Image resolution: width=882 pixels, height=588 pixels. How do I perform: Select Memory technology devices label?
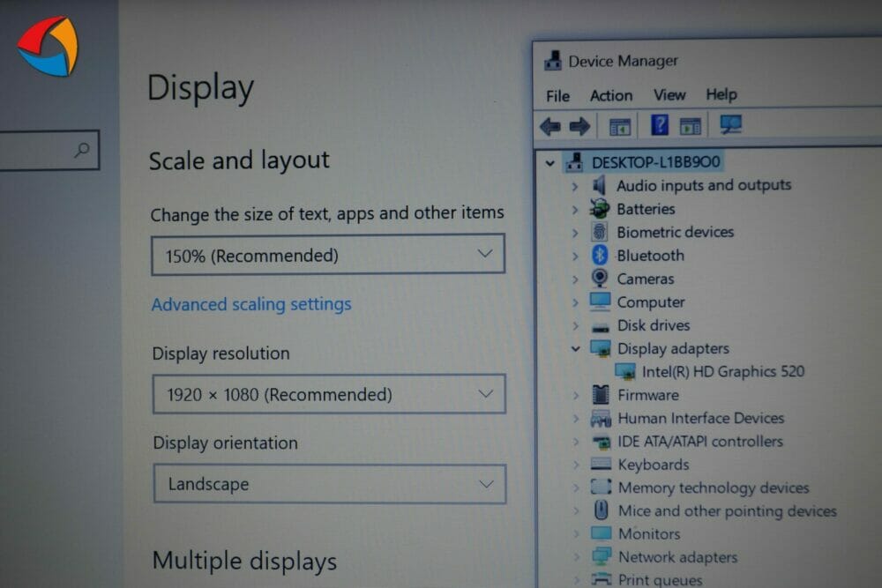tap(714, 488)
